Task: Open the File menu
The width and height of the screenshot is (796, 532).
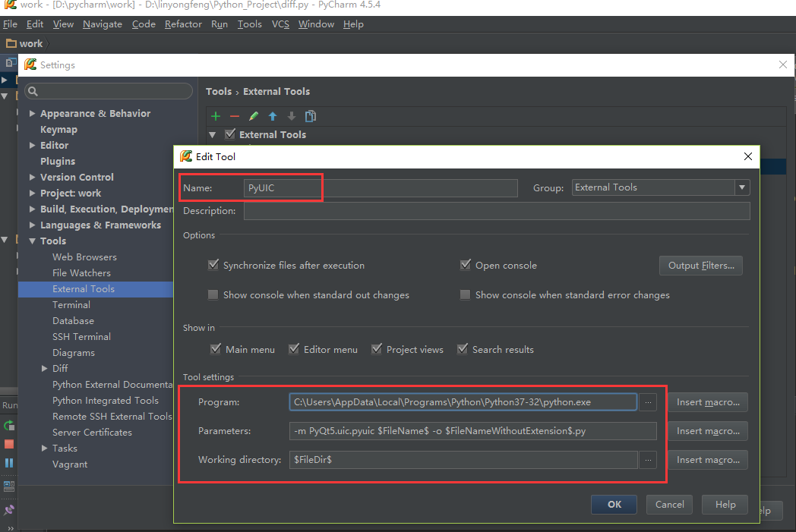Action: pos(10,24)
